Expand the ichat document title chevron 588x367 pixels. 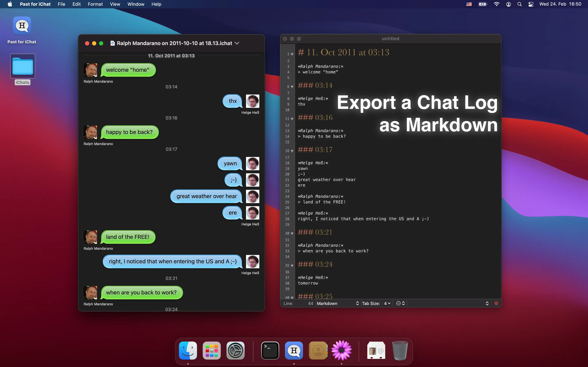[x=237, y=43]
